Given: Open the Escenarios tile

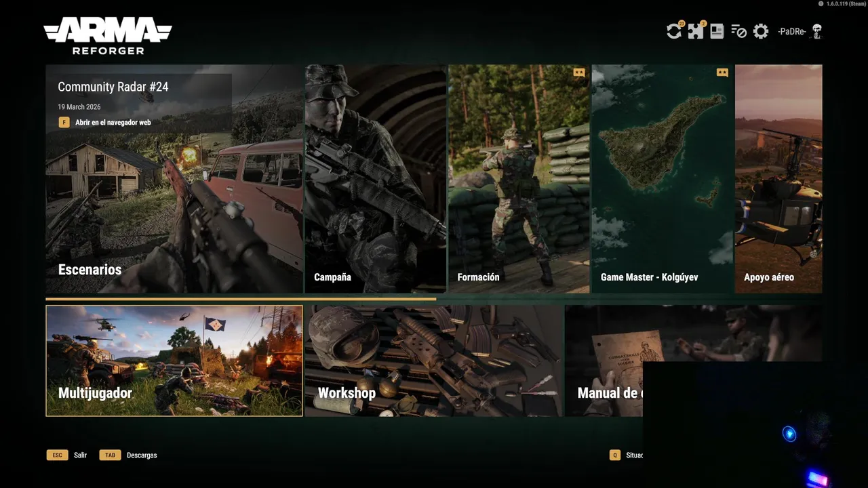Looking at the screenshot, I should 174,179.
